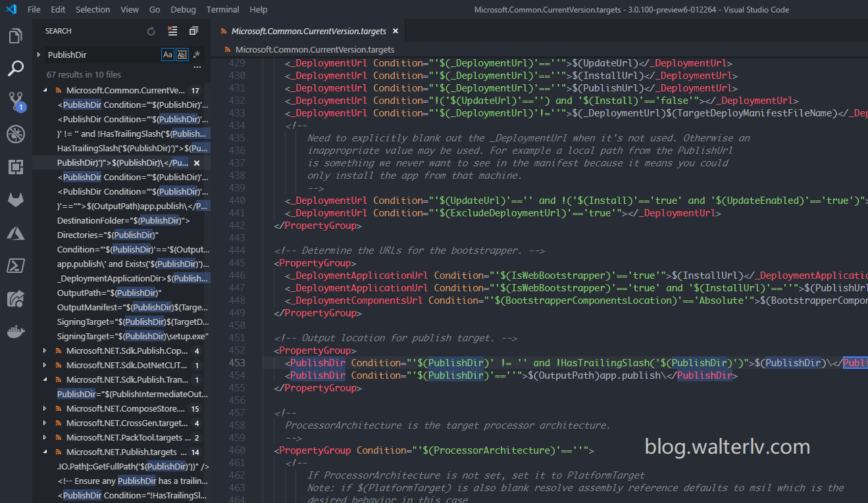Viewport: 868px width, 503px height.
Task: Open the Debug view icon
Action: [16, 134]
